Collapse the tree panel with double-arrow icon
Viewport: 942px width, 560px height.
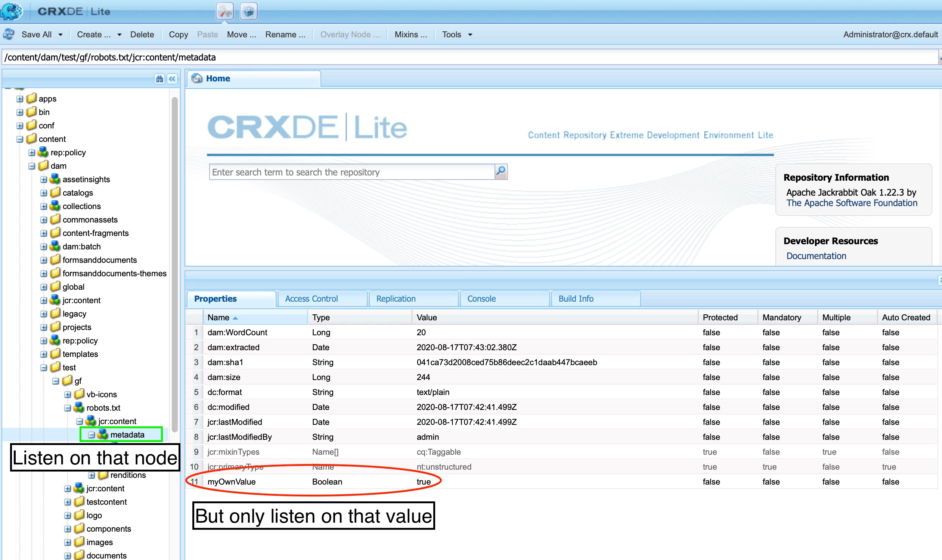[x=172, y=78]
